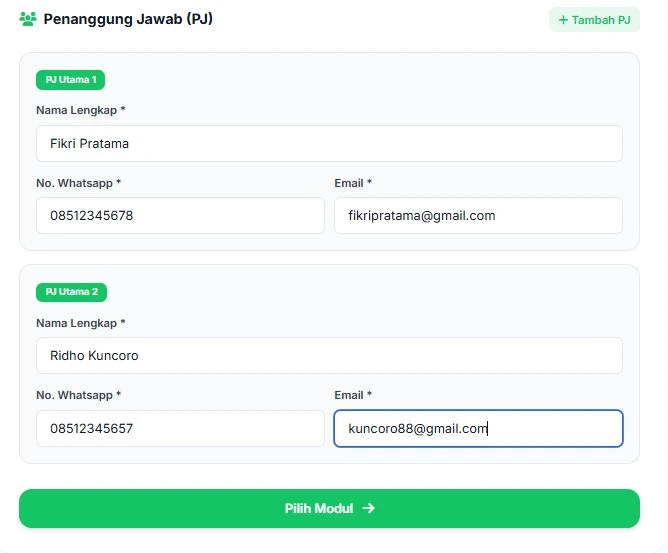
Task: Click the people icon beside Penanggung Jawab
Action: click(28, 19)
